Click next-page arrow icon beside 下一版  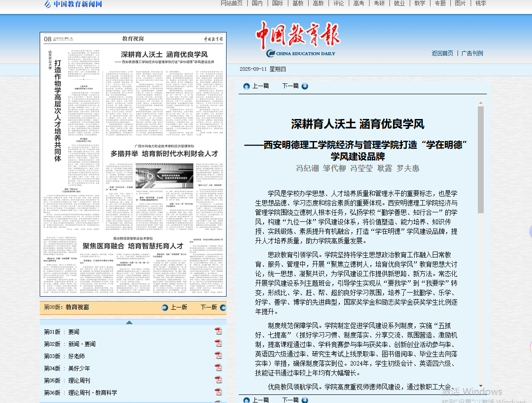[x=223, y=307]
